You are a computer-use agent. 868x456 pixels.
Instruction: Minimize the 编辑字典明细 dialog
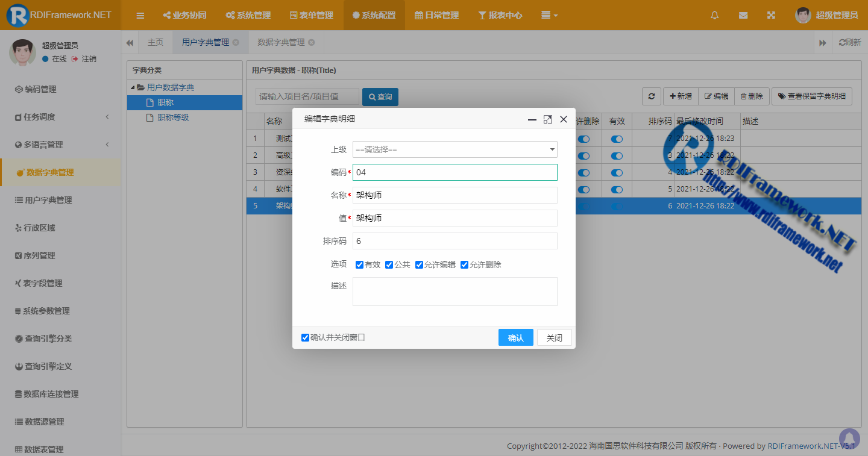tap(532, 119)
